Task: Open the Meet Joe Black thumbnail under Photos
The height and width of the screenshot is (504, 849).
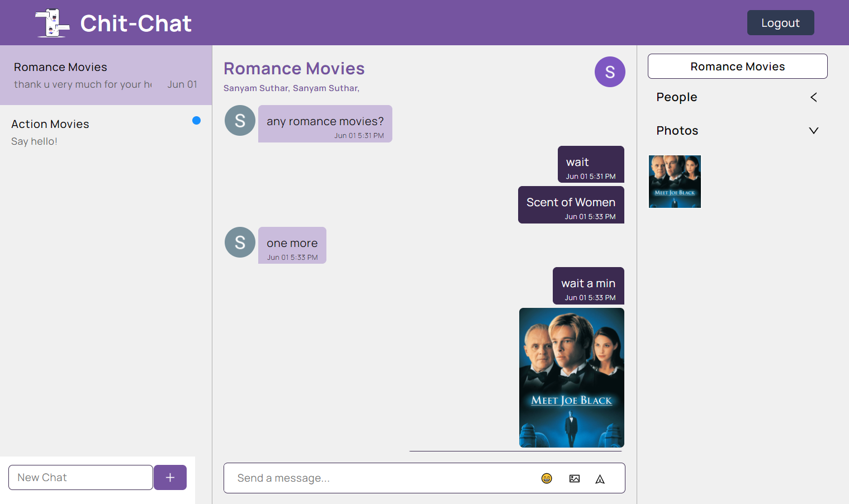Action: pos(674,182)
